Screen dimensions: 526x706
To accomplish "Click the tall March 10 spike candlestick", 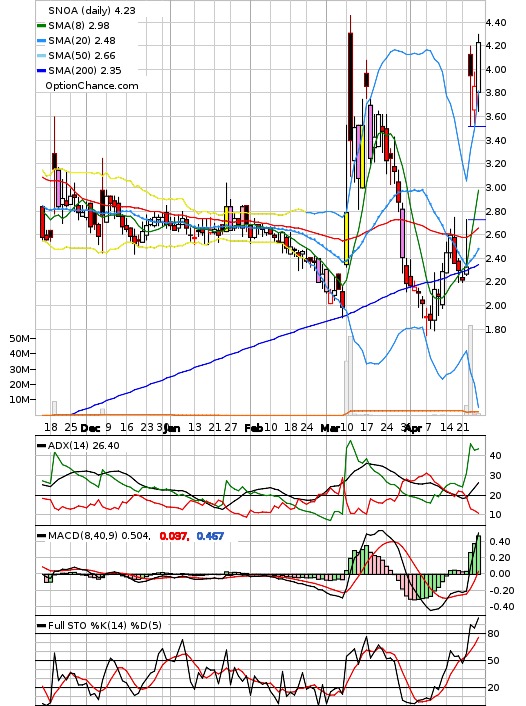I will (x=350, y=86).
